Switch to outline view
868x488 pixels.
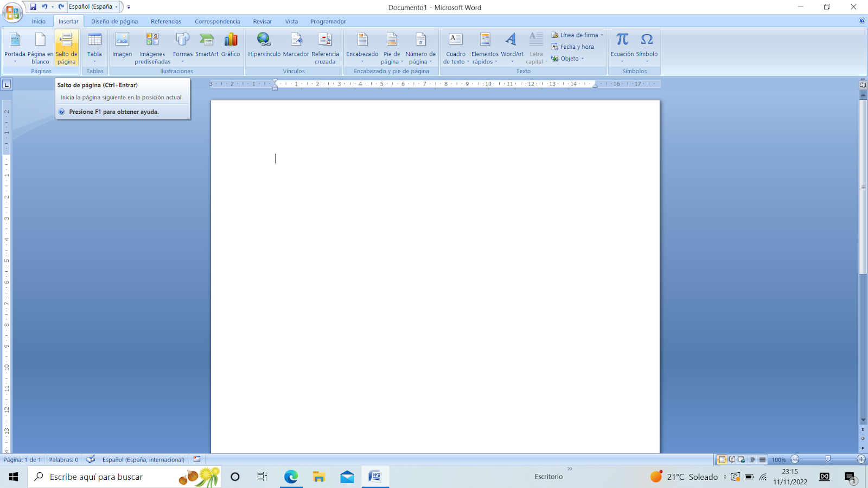click(752, 459)
